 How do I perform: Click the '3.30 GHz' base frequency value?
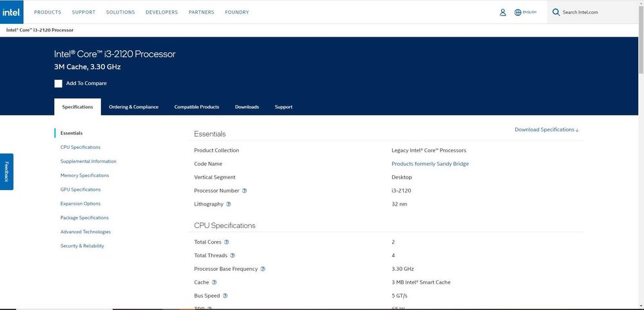(402, 269)
